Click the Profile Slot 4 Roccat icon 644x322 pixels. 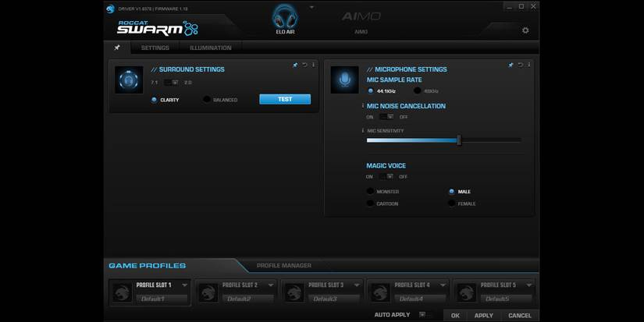point(380,293)
